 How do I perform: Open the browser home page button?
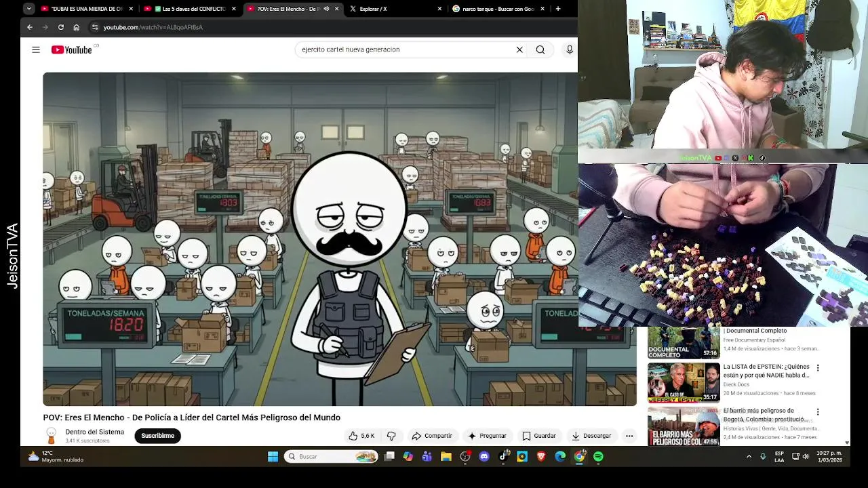(x=77, y=27)
